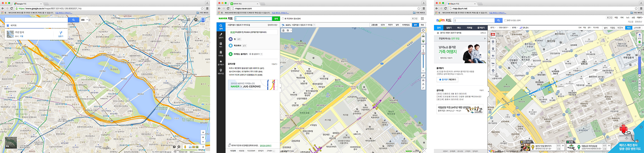
Task: Expand 경기도 region dropdown in Daum Map
Action: [493, 28]
